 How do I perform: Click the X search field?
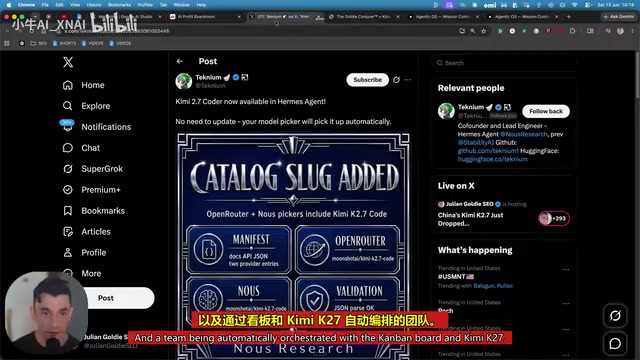pyautogui.click(x=505, y=63)
